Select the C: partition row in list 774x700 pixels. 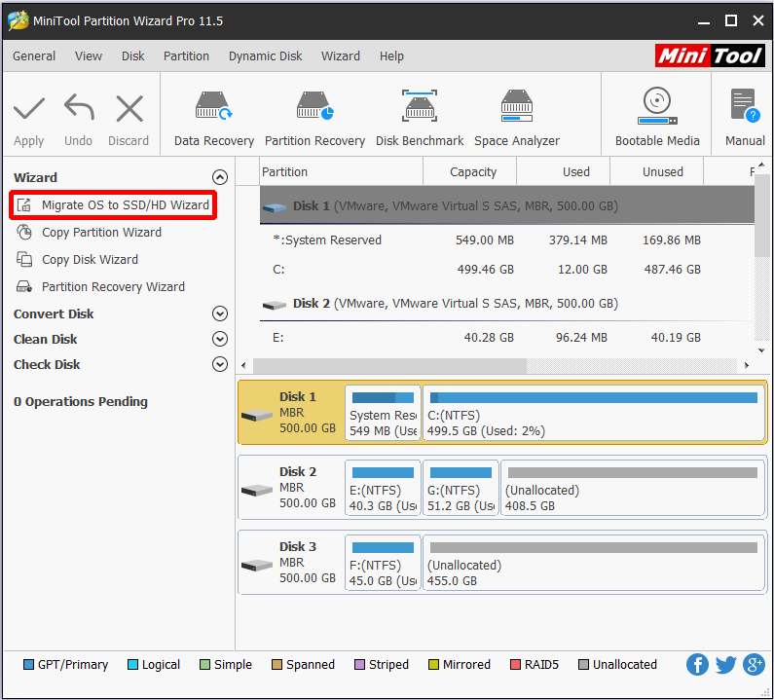pyautogui.click(x=507, y=269)
